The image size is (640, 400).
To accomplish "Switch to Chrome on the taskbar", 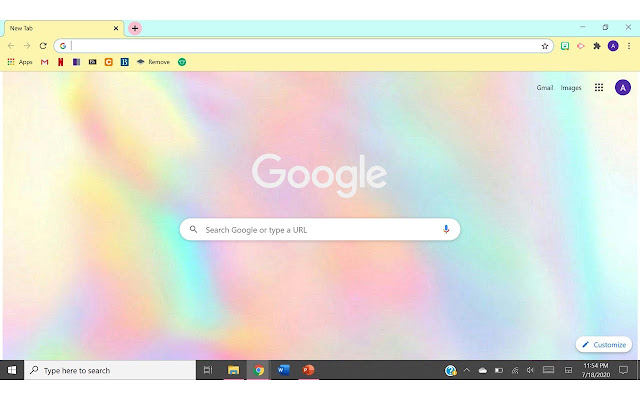I will [x=258, y=370].
